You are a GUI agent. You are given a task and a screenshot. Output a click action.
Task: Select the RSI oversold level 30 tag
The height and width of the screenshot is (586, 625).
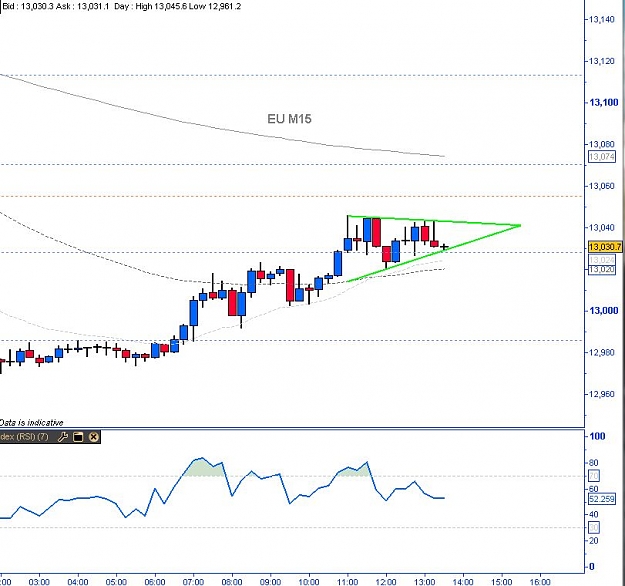pyautogui.click(x=594, y=527)
